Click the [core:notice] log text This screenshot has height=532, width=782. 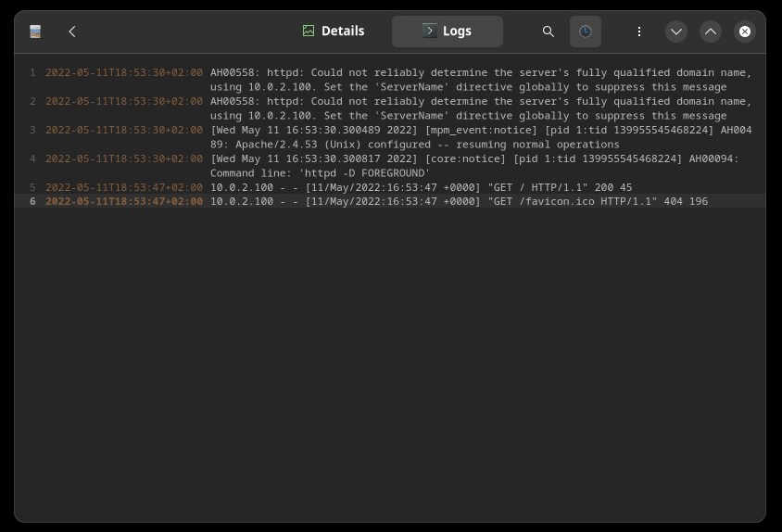pyautogui.click(x=465, y=158)
